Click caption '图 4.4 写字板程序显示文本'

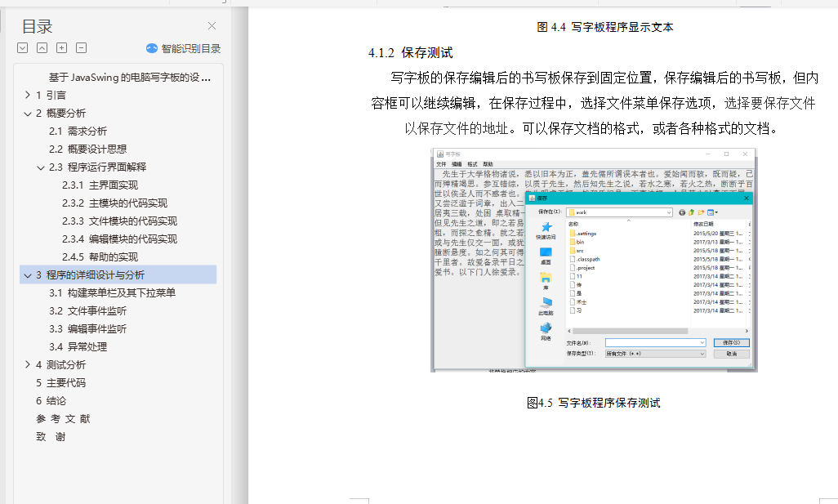pyautogui.click(x=605, y=27)
